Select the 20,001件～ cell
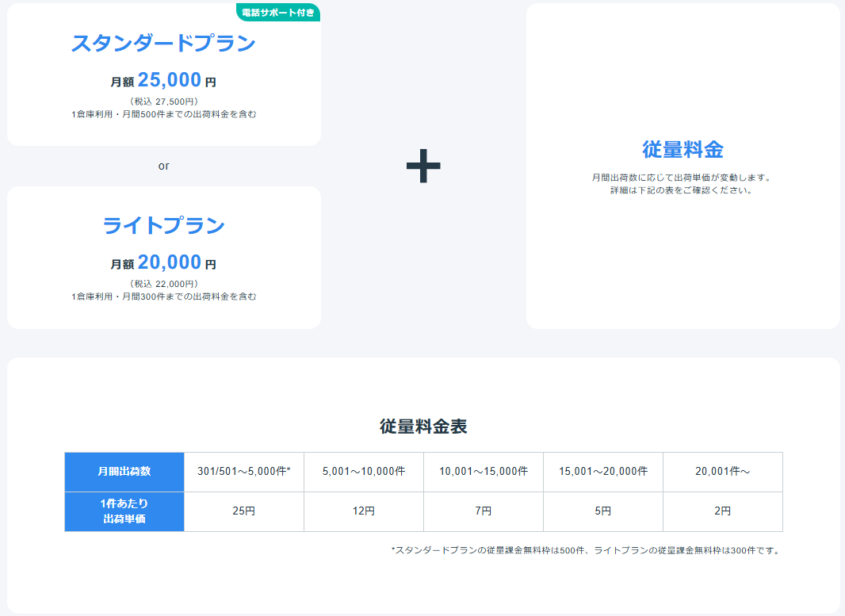 pyautogui.click(x=723, y=472)
